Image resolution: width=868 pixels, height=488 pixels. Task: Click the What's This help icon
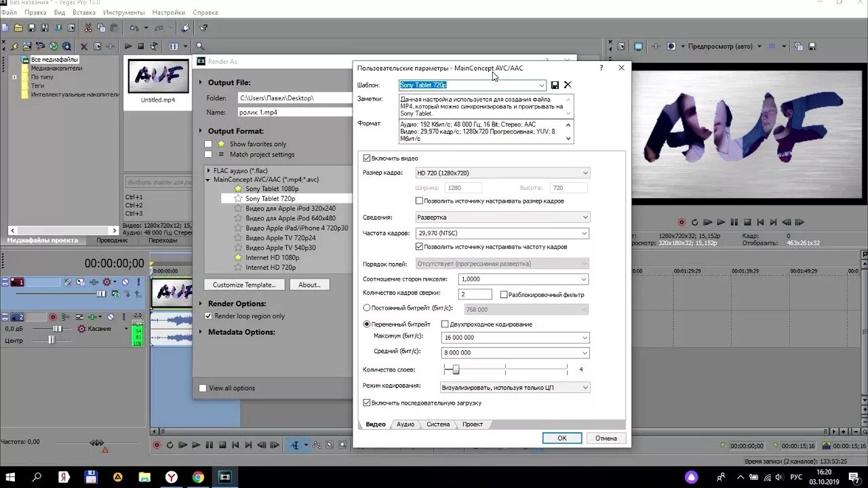tap(203, 28)
